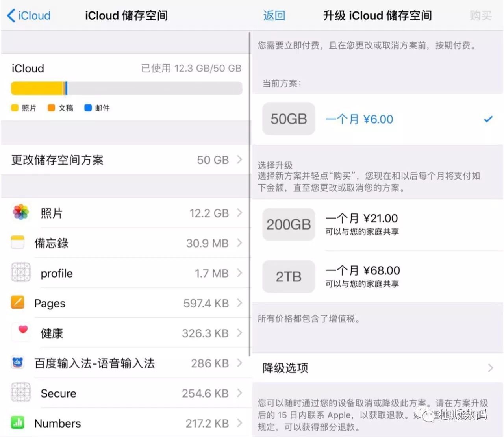Click the Numbers app icon

[x=17, y=423]
